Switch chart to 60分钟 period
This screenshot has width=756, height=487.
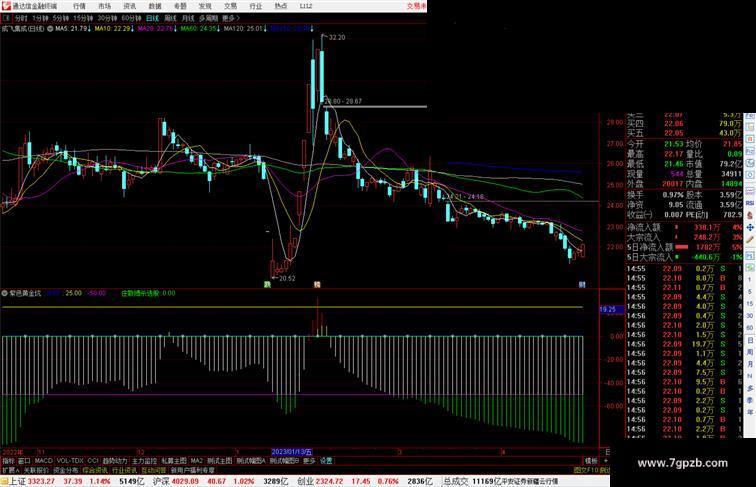tap(131, 18)
